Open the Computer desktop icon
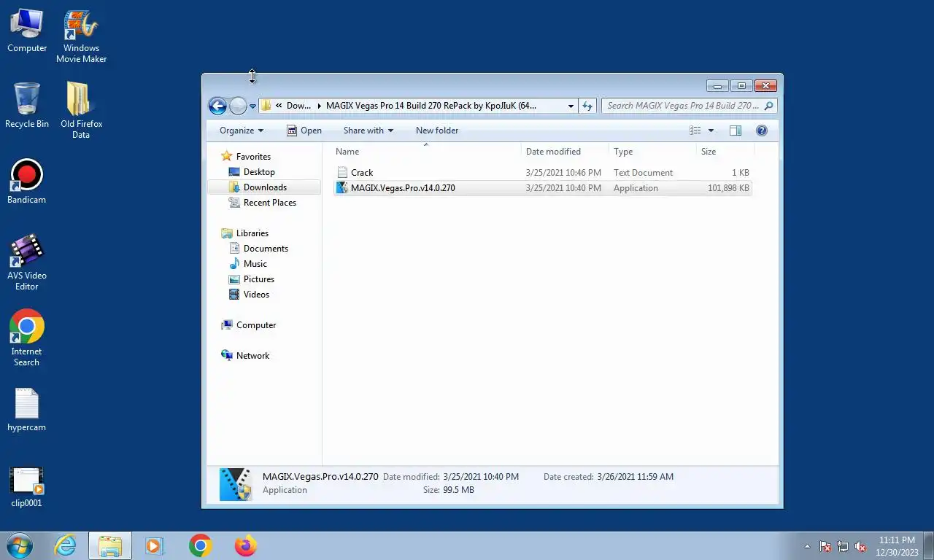Viewport: 934px width, 560px height. point(27,31)
